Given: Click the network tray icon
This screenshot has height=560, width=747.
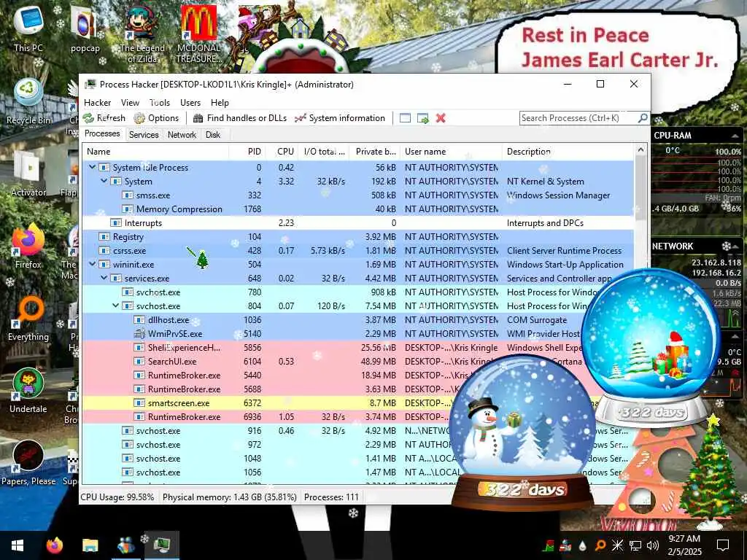Looking at the screenshot, I should coord(635,545).
